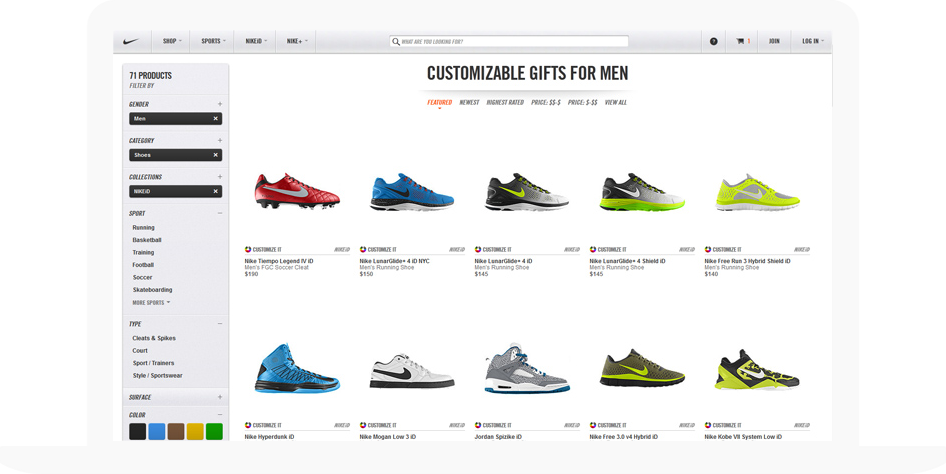Select the green color swatch
Image resolution: width=946 pixels, height=474 pixels.
[x=214, y=431]
